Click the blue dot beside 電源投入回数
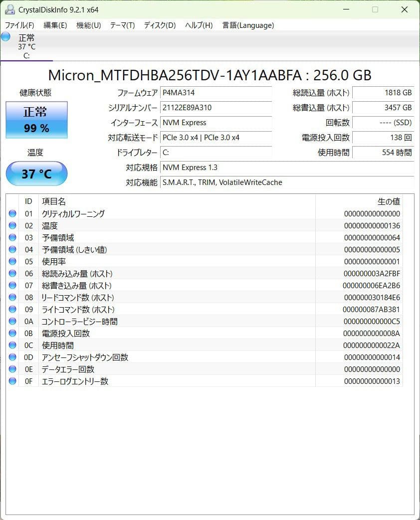Screen dimensions: 420x520 tap(12, 333)
